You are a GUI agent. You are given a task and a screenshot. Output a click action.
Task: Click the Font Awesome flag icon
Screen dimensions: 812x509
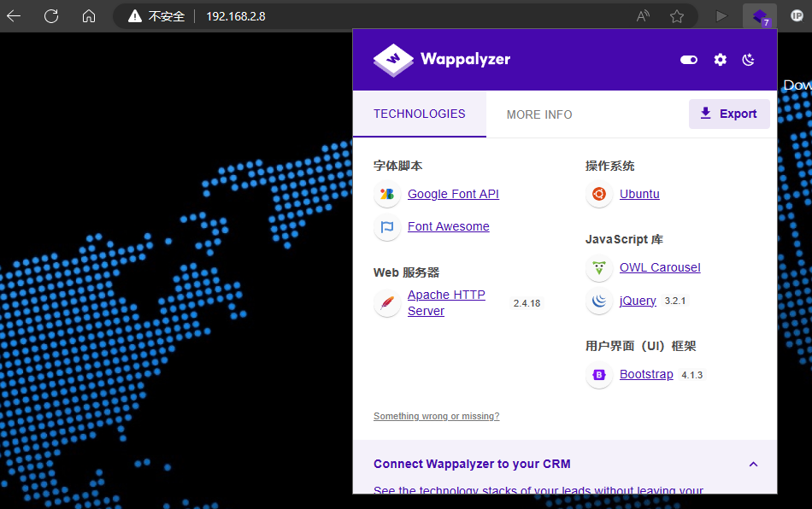pos(387,226)
